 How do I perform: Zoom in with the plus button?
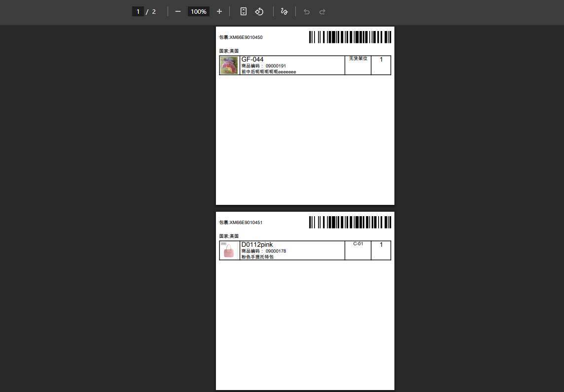tap(219, 11)
